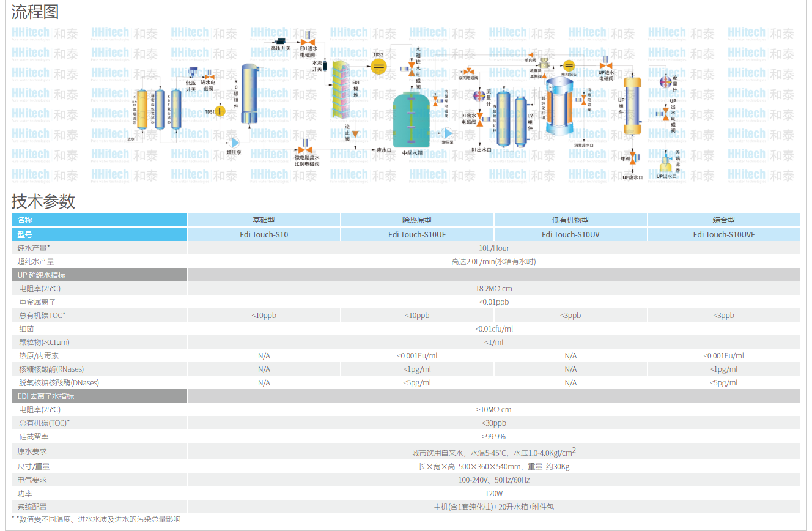Viewport: 812px width, 531px height.
Task: Click the EDI 去离子水指标 section header row
Action: click(x=405, y=396)
